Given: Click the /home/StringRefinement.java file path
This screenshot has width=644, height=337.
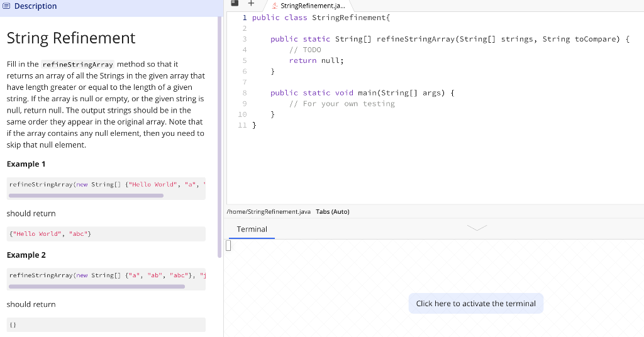Looking at the screenshot, I should point(269,212).
